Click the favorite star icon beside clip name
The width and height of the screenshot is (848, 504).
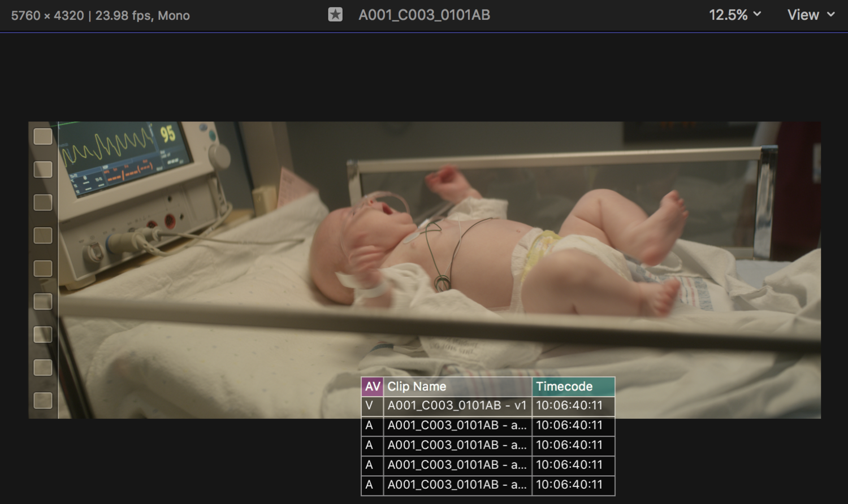(x=335, y=15)
